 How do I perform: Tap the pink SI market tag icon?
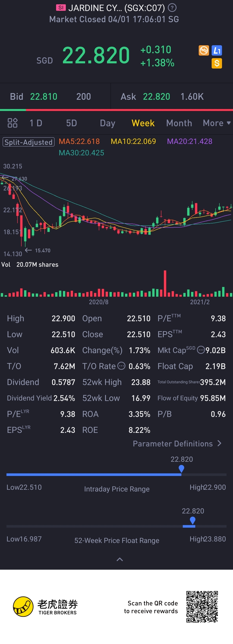pyautogui.click(x=61, y=8)
